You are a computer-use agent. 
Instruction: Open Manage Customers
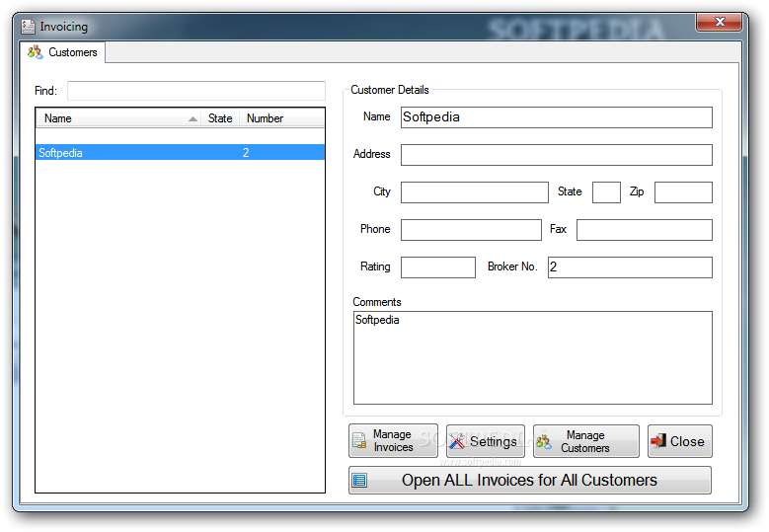tap(586, 441)
